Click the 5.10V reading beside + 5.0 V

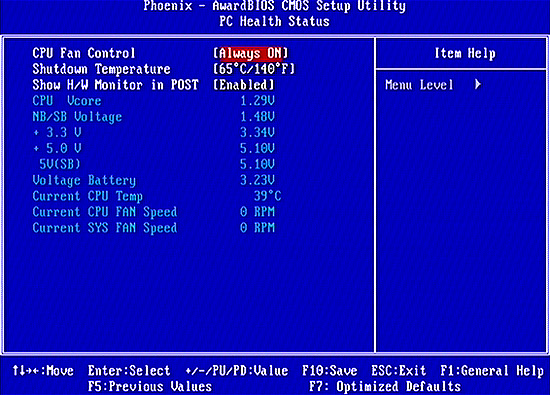[257, 148]
